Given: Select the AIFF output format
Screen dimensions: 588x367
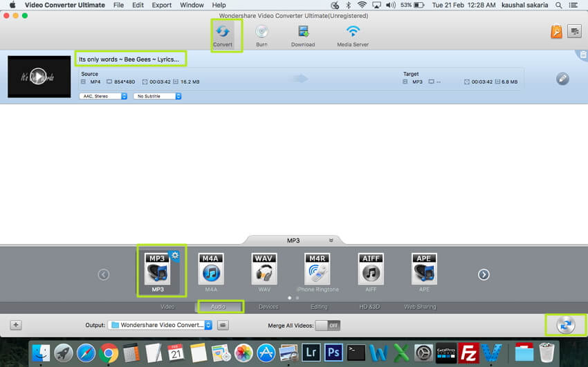Looking at the screenshot, I should pyautogui.click(x=371, y=272).
